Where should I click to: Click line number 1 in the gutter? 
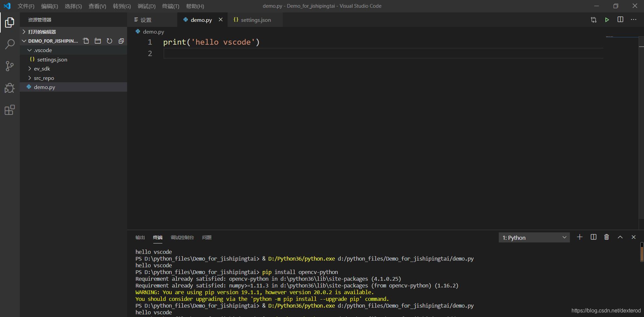150,42
